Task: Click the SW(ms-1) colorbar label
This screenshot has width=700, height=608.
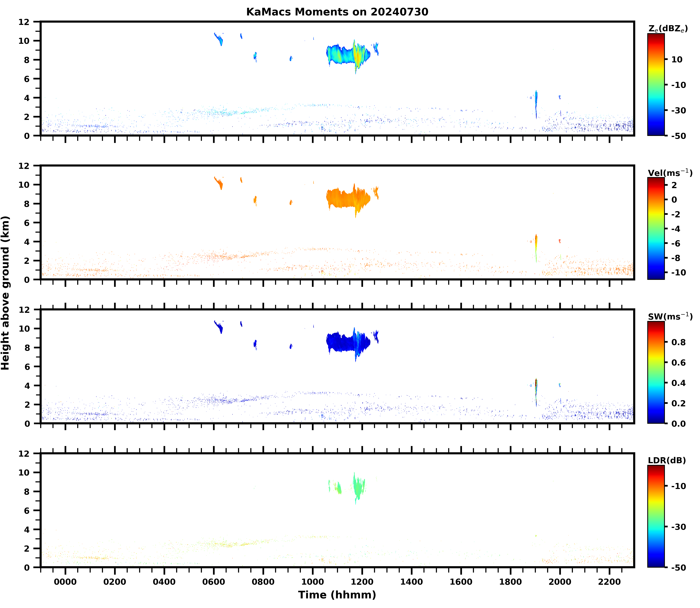Action: (x=670, y=317)
